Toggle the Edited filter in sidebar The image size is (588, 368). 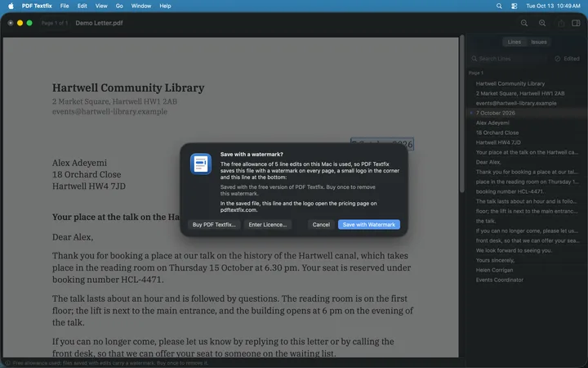567,59
